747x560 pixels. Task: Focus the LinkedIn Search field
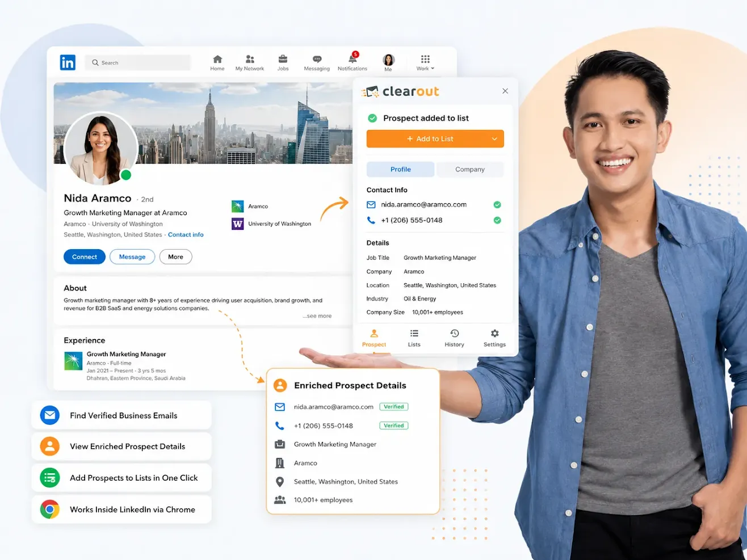[x=138, y=63]
